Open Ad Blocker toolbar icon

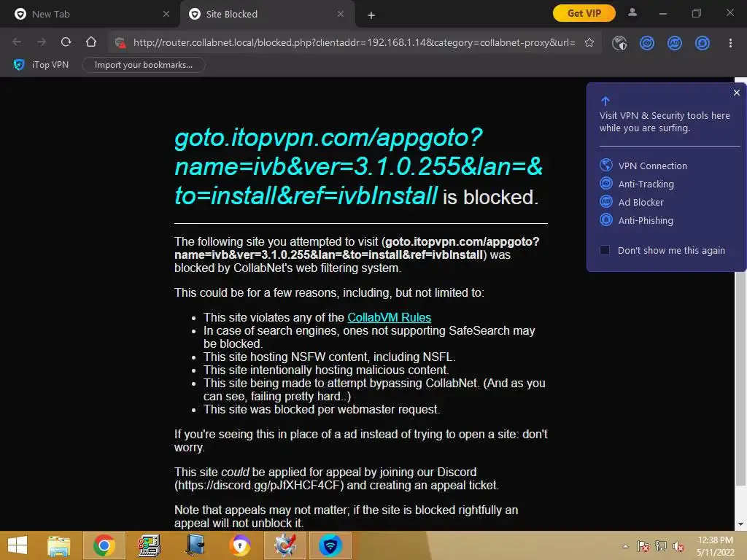tap(675, 43)
